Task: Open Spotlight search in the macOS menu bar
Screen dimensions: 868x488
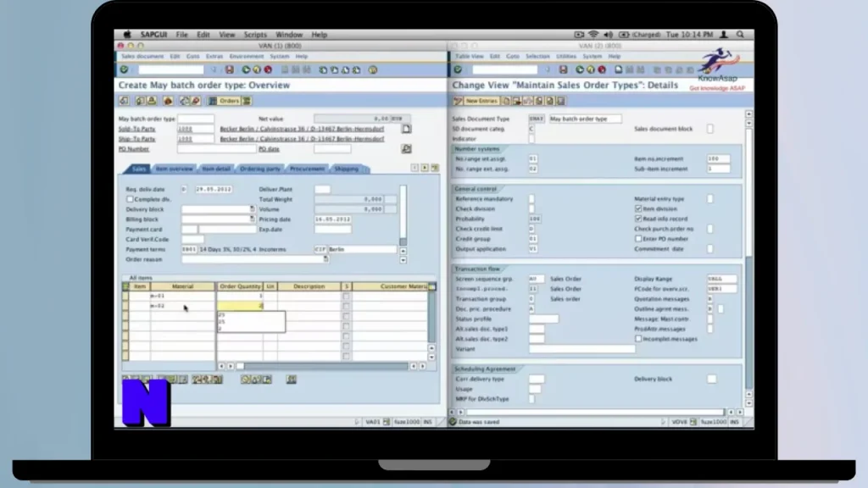Action: [x=740, y=34]
